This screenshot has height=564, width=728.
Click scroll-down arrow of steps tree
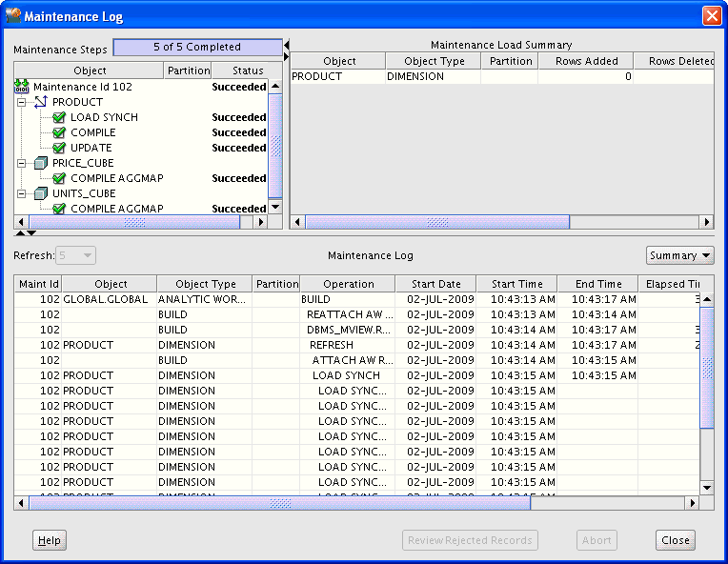tap(275, 207)
